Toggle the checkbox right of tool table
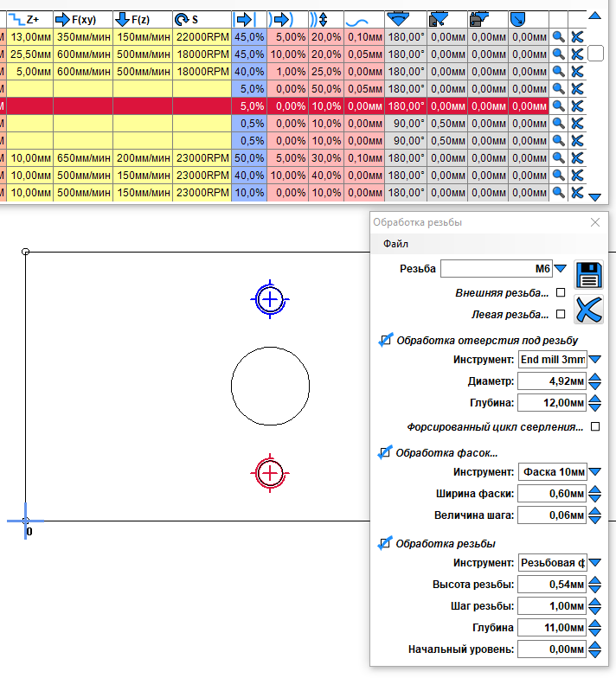The height and width of the screenshot is (678, 616). pyautogui.click(x=595, y=54)
